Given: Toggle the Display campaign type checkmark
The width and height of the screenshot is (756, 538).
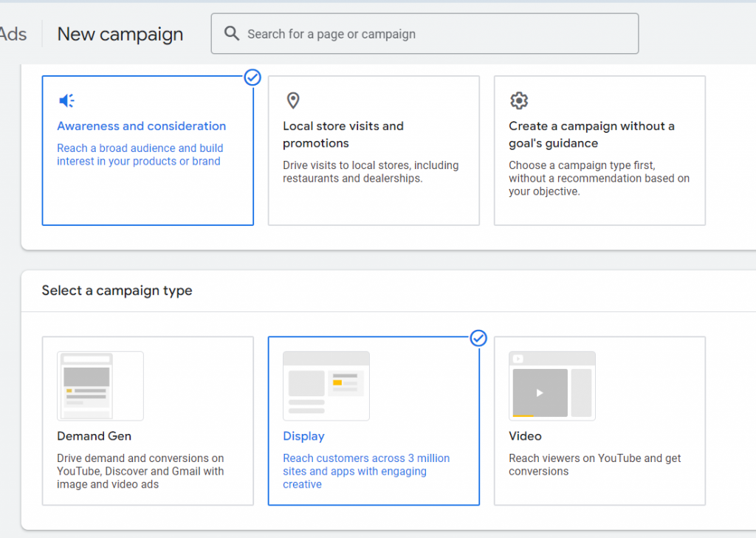Looking at the screenshot, I should [478, 338].
